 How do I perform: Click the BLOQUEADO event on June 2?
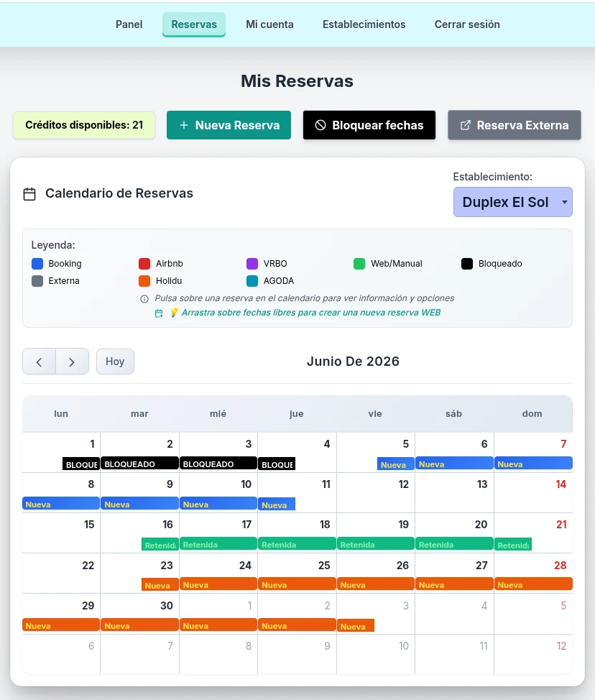[x=139, y=464]
